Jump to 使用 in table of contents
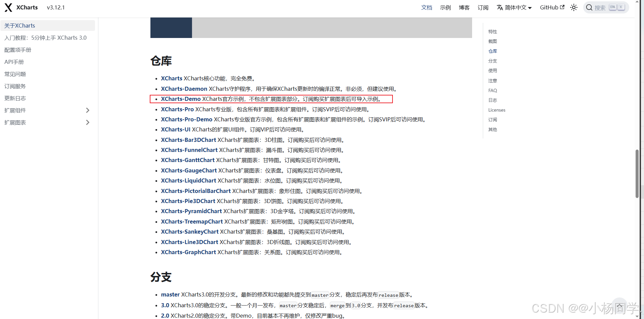 point(493,71)
